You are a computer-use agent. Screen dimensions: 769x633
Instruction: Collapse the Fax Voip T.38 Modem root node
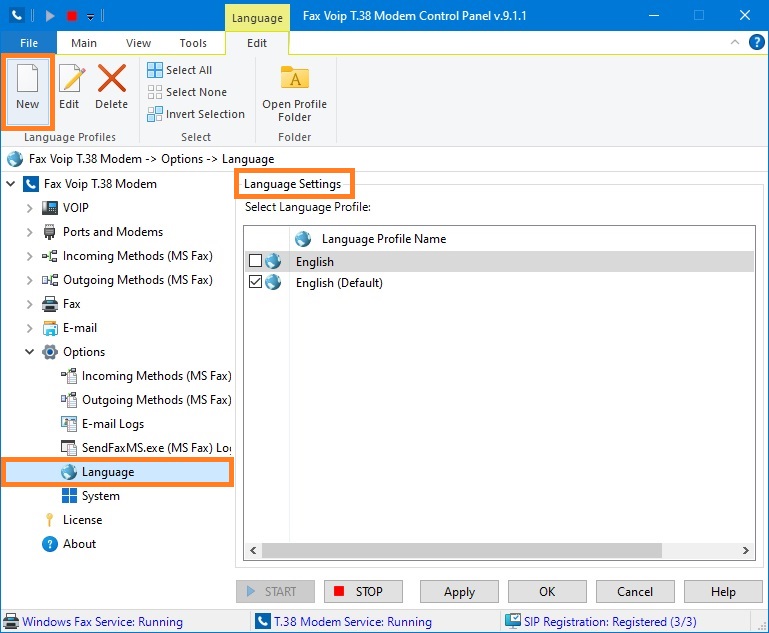pos(10,184)
